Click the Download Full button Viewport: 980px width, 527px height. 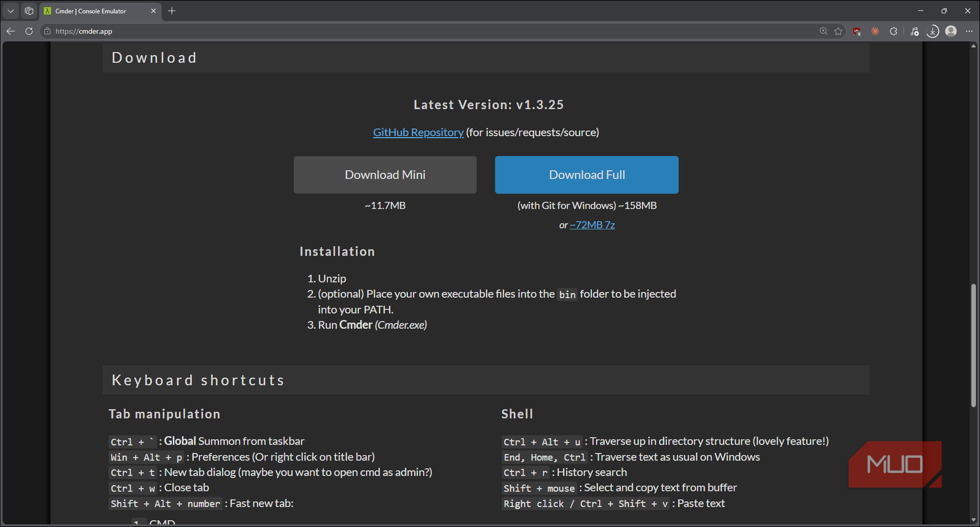[586, 174]
